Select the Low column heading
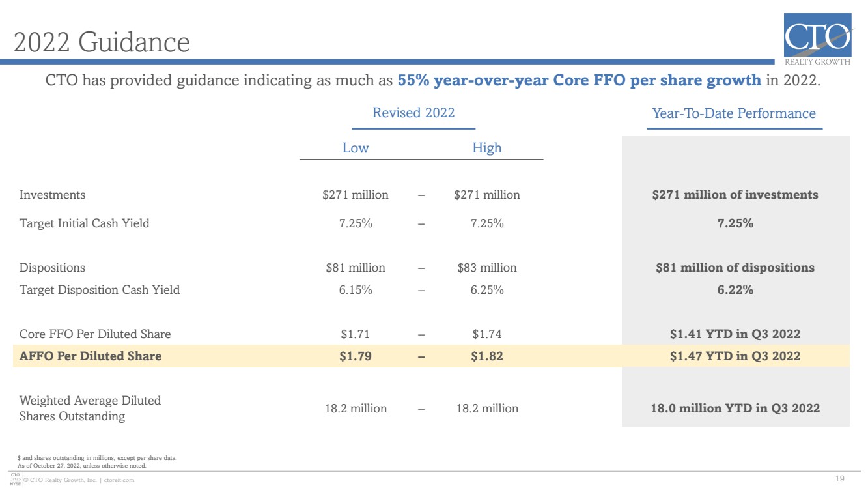The height and width of the screenshot is (488, 868). pos(356,148)
